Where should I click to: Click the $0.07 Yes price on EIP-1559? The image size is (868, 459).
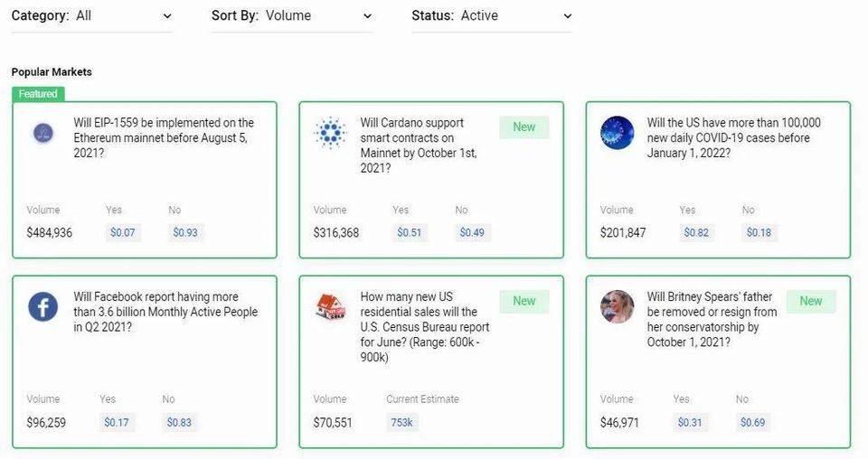coord(123,233)
